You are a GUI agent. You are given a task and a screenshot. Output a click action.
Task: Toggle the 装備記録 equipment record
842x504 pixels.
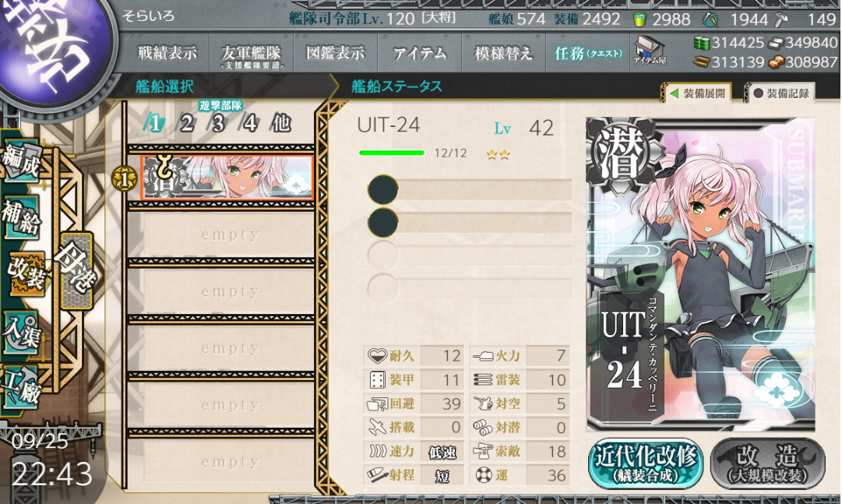click(781, 93)
